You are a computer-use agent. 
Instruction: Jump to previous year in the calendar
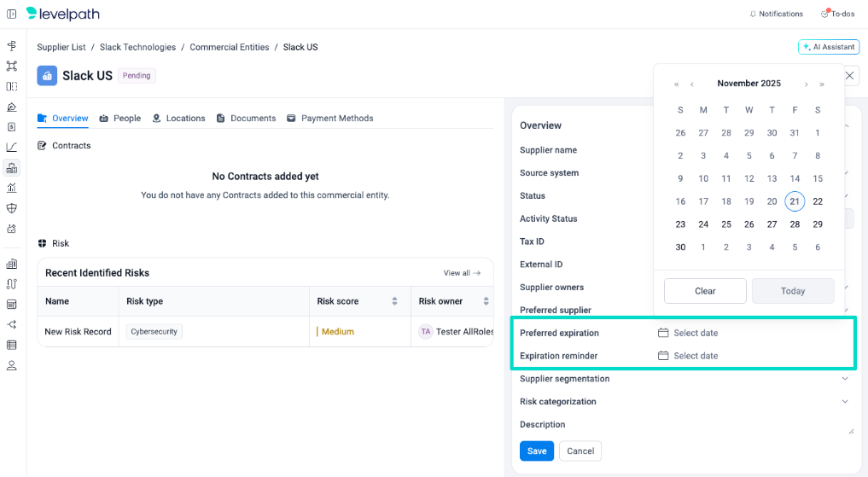point(677,84)
